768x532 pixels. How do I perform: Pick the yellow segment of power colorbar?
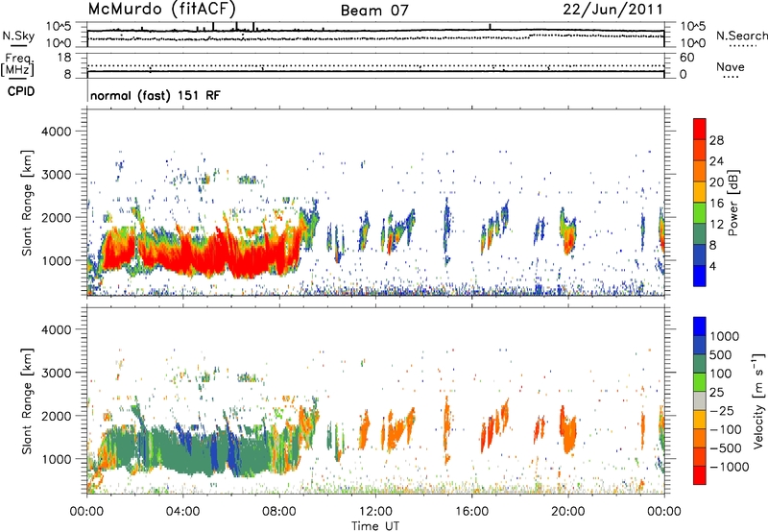pos(700,192)
